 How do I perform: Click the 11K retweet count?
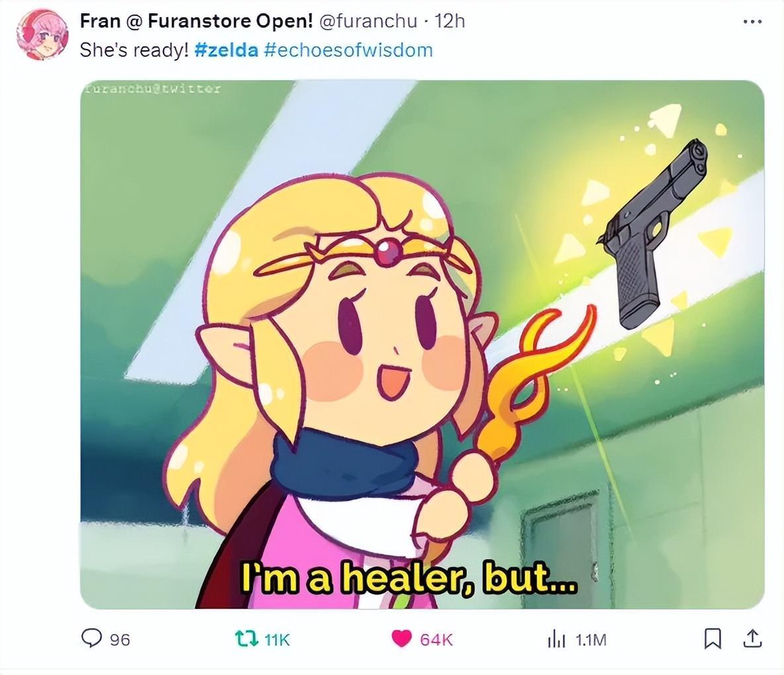pos(277,639)
